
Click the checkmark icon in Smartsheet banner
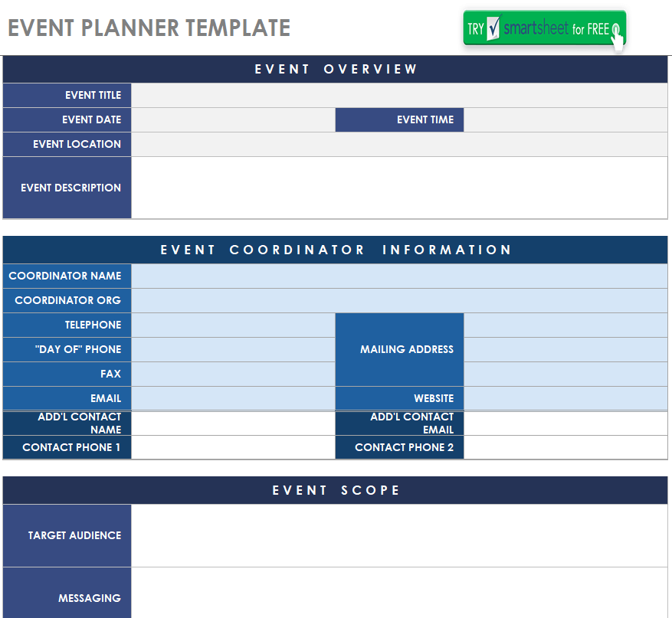[493, 29]
